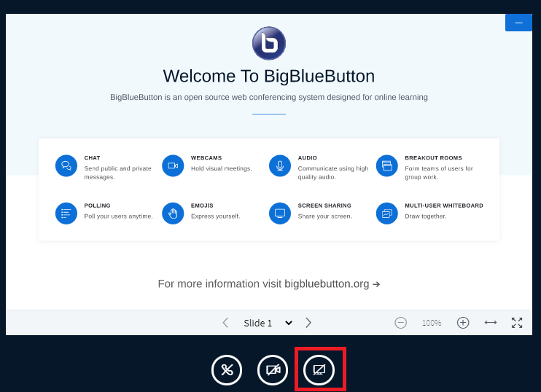Screen dimensions: 541x392
Task: Click the 'POLLING' label text
Action: tap(97, 205)
